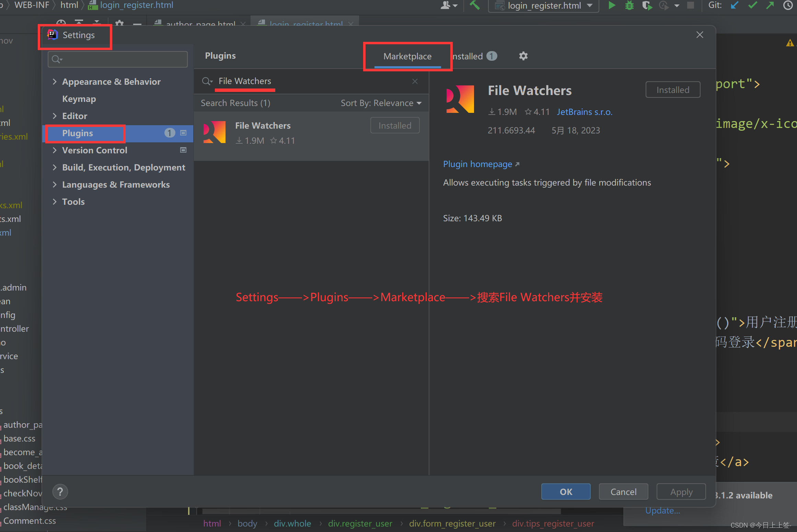The width and height of the screenshot is (797, 532).
Task: Open the plugins gear settings icon
Action: (523, 56)
